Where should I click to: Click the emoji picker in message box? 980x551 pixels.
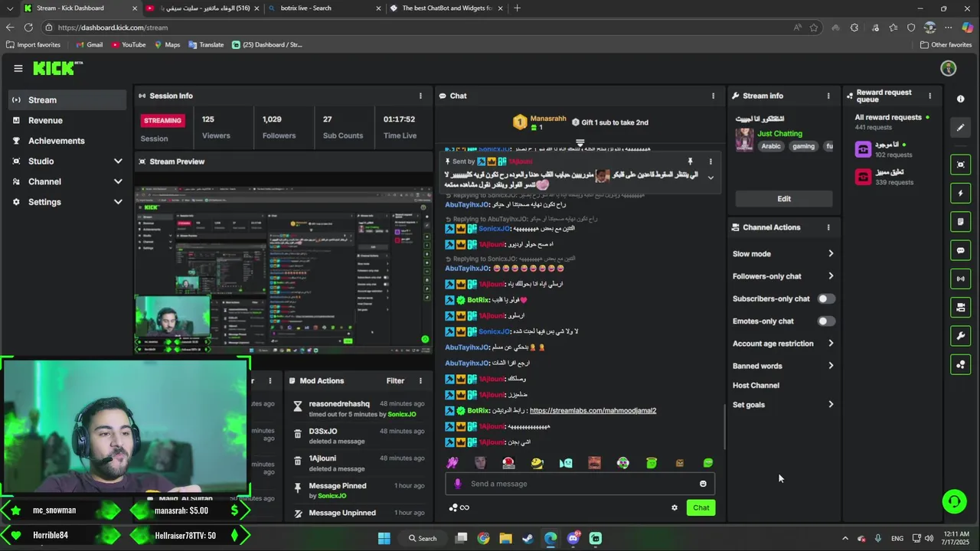click(703, 484)
